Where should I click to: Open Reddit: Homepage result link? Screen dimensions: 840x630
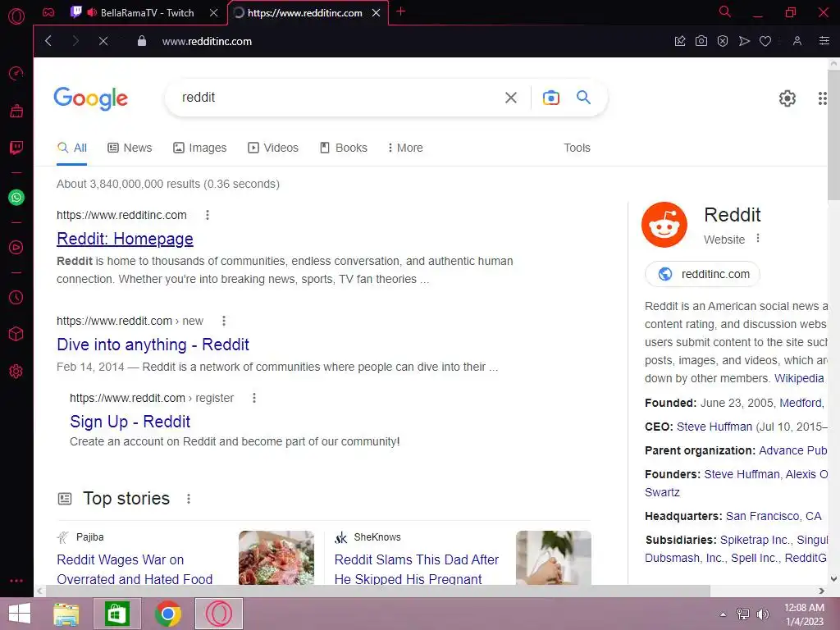pos(125,239)
